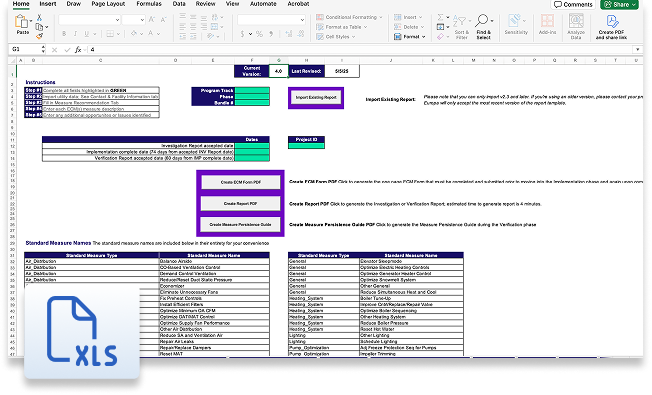Click the Name Box showing G1
652x395 pixels.
tap(27, 49)
